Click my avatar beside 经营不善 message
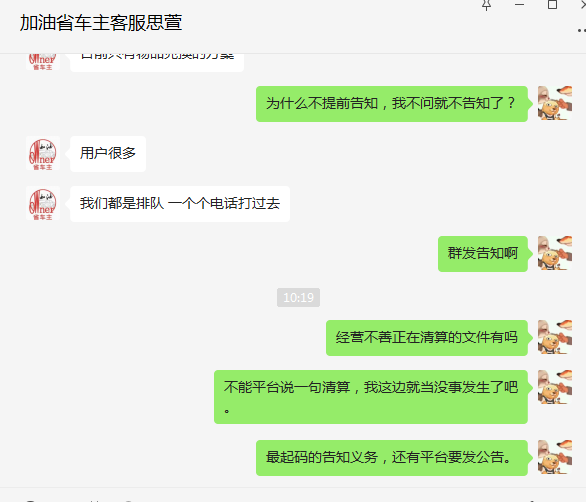This screenshot has height=502, width=586. [x=555, y=337]
